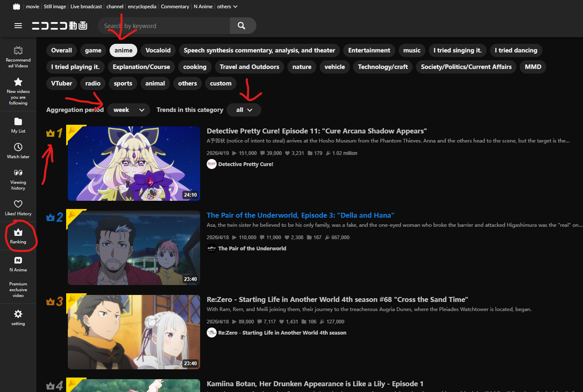Select the 'others' category chip

[188, 83]
